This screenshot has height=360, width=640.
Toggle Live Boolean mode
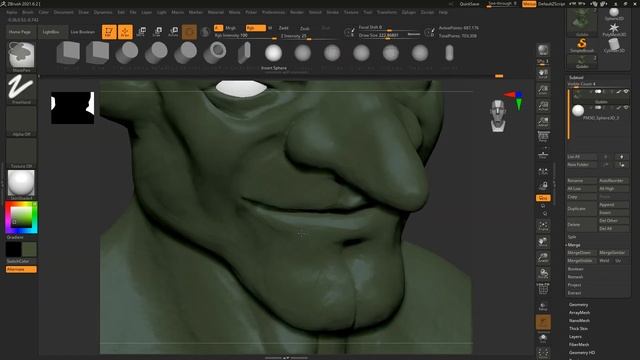[82, 32]
